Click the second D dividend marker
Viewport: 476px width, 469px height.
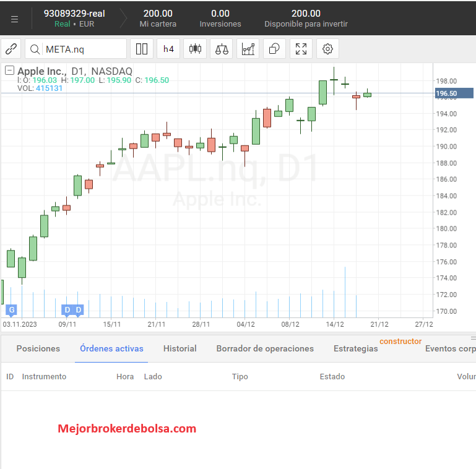[x=79, y=310]
